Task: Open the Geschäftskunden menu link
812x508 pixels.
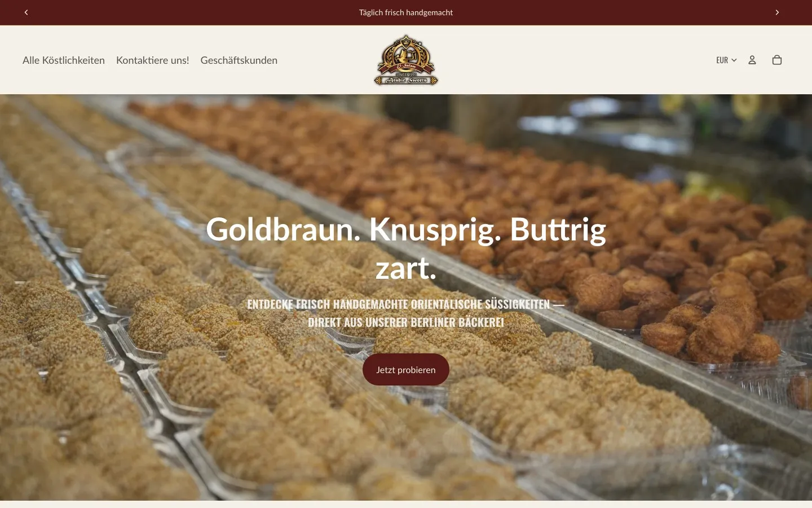Action: (239, 60)
